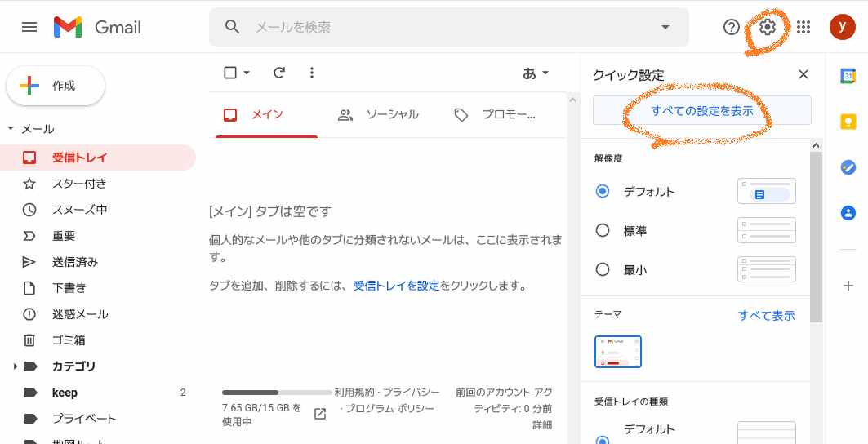Open the input tools あ dropdown
868x444 pixels.
[536, 73]
